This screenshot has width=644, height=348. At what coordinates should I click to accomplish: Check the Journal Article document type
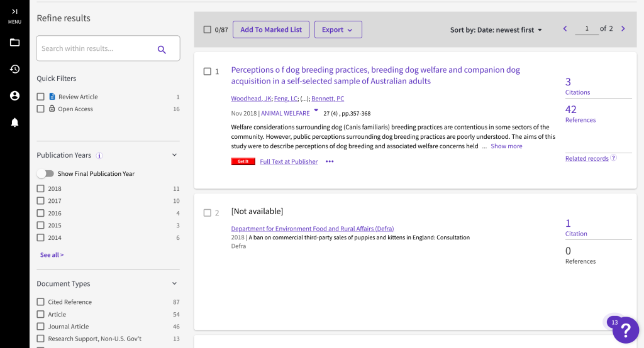pyautogui.click(x=40, y=326)
